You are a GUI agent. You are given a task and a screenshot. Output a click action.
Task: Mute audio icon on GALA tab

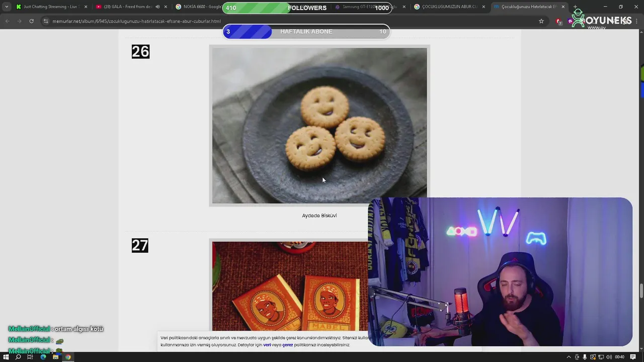coord(157,7)
